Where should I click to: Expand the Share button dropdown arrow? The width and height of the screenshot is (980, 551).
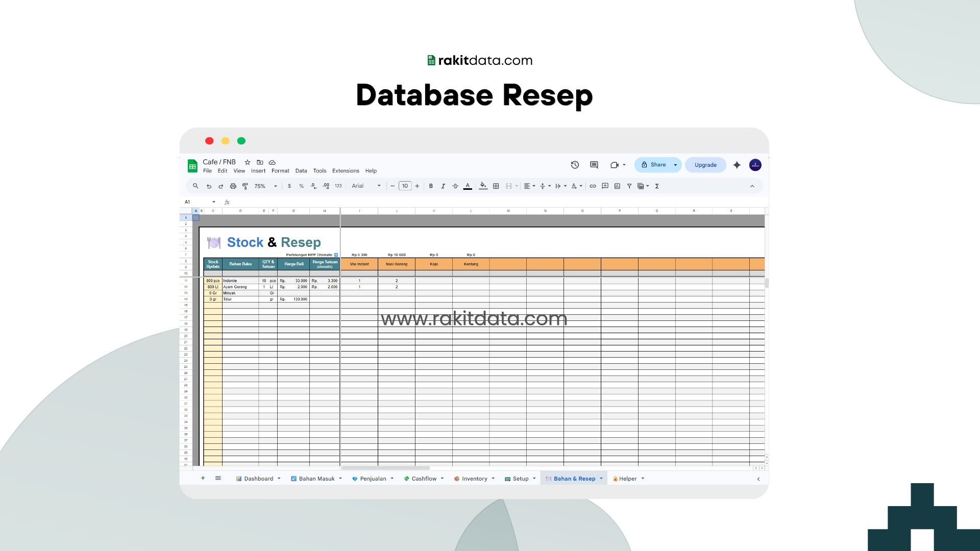675,165
